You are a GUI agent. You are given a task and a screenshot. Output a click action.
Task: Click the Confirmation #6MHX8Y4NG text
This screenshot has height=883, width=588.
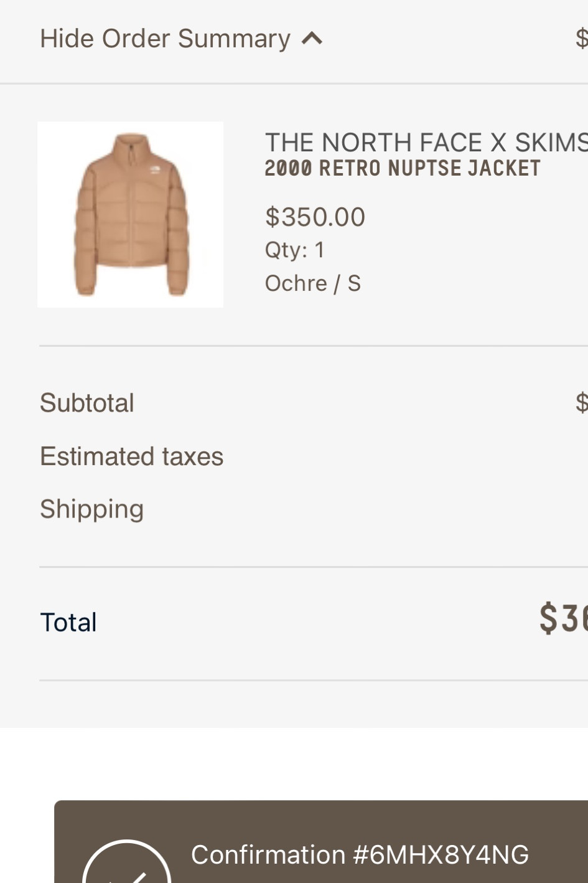coord(360,854)
